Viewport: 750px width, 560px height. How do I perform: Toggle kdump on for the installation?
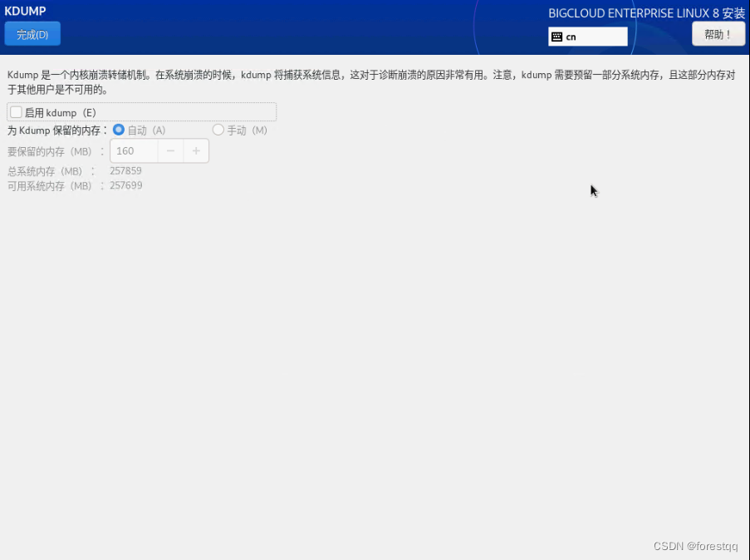click(x=16, y=111)
